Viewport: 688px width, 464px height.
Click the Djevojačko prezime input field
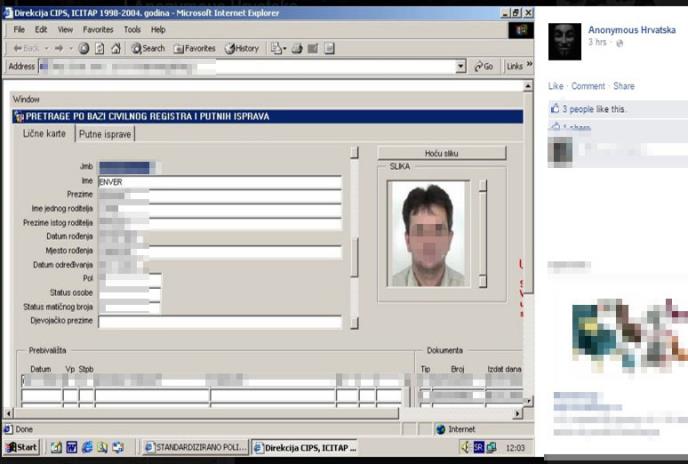pos(219,322)
